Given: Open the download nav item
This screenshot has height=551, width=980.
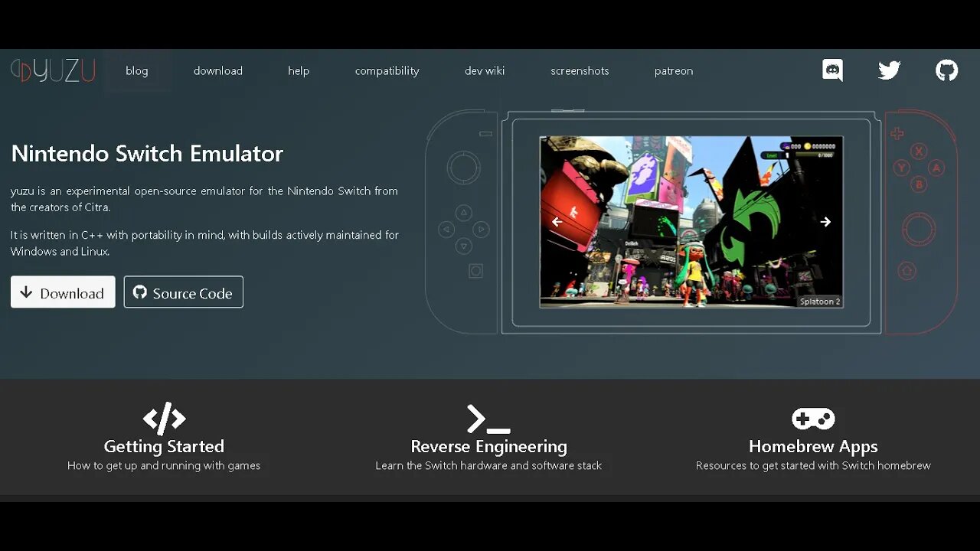Looking at the screenshot, I should [x=218, y=70].
